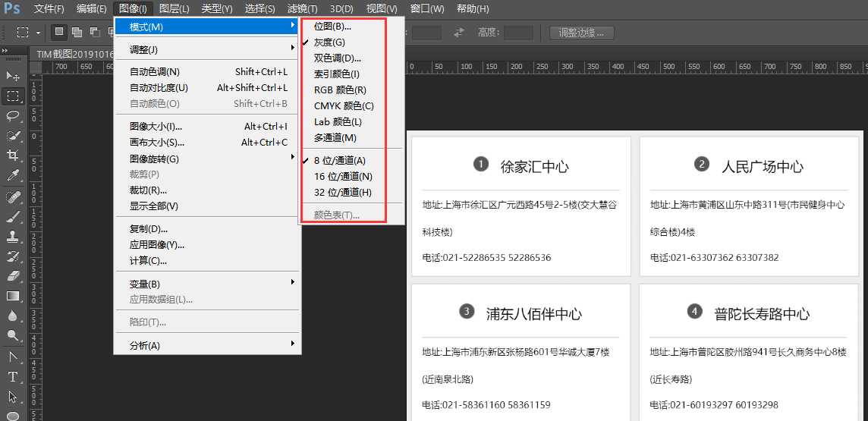Set depth to 16 位/通道(N)

[x=343, y=177]
